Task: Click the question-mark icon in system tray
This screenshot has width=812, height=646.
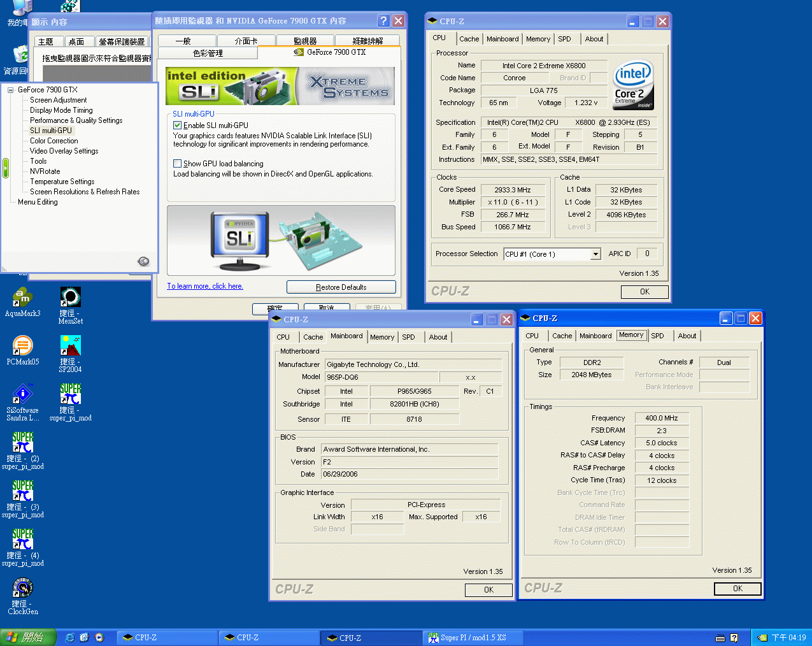Action: tap(734, 638)
